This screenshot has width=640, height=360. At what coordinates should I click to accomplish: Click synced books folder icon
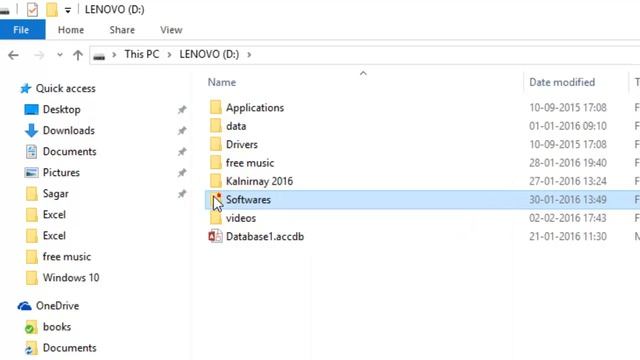[31, 327]
